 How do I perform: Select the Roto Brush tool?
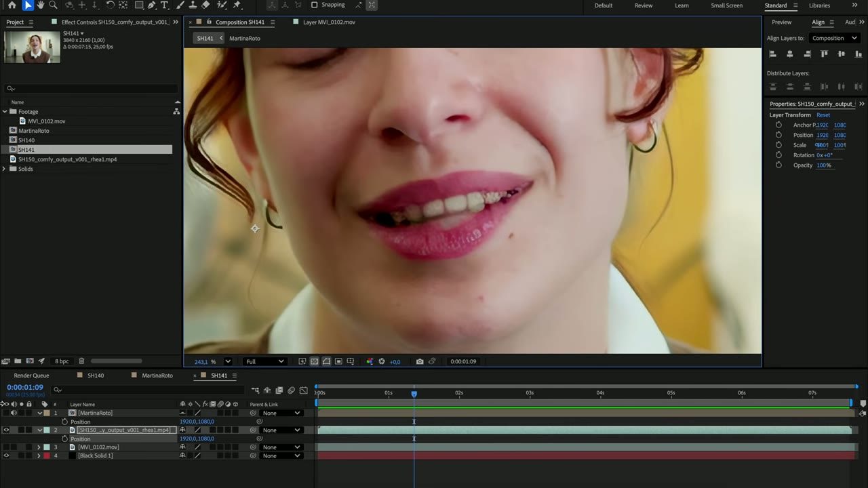[222, 5]
